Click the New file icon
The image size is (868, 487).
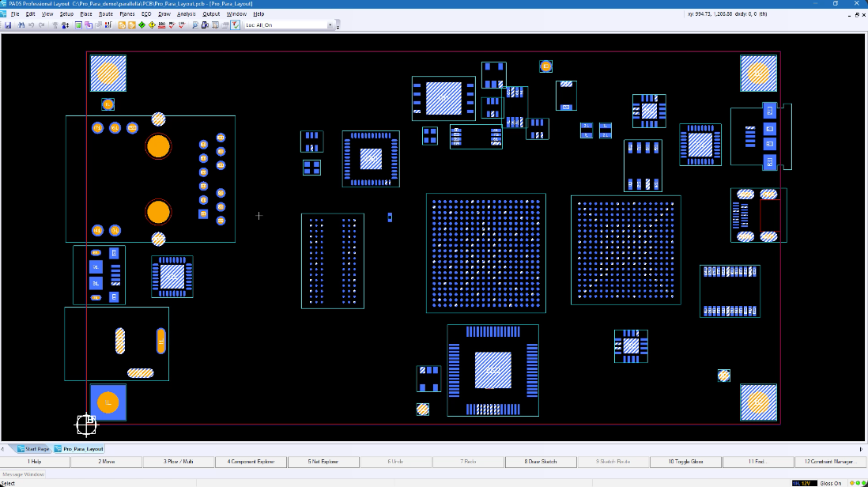pos(2,25)
